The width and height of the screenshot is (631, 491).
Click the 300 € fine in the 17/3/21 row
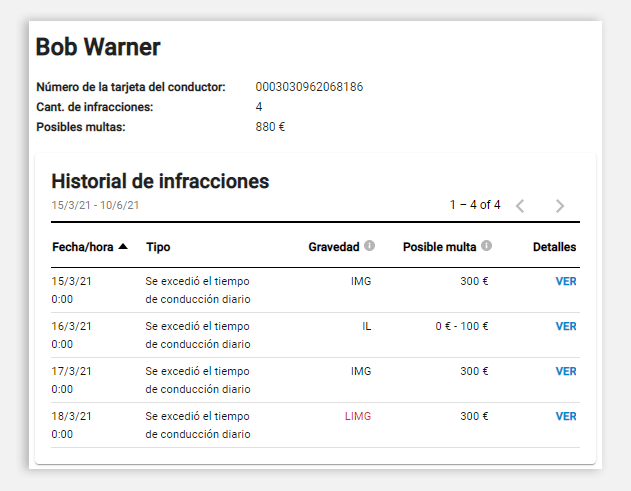coord(474,371)
